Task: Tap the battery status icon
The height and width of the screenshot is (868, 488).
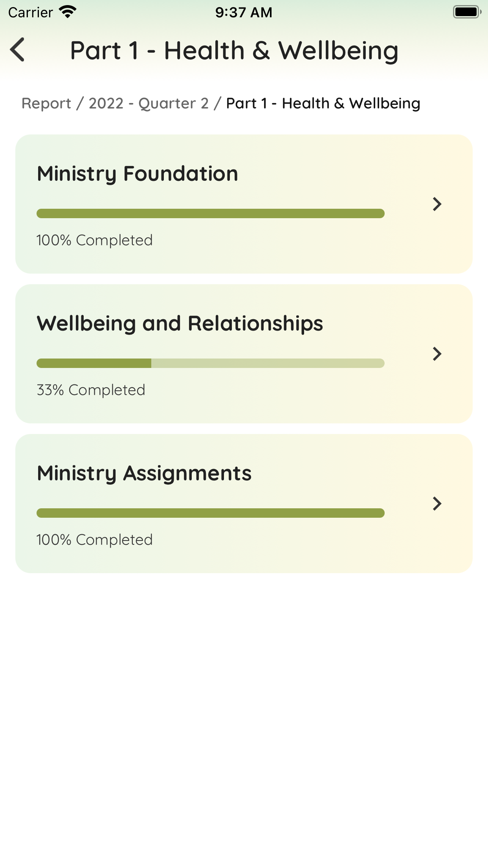Action: 467,12
